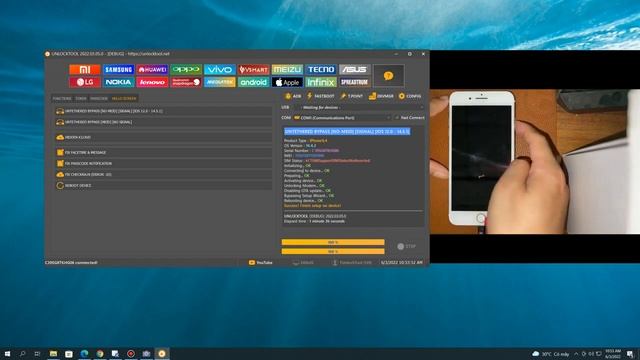Click the red record app taskbar icon
Image resolution: width=640 pixels, height=360 pixels.
pos(131,353)
